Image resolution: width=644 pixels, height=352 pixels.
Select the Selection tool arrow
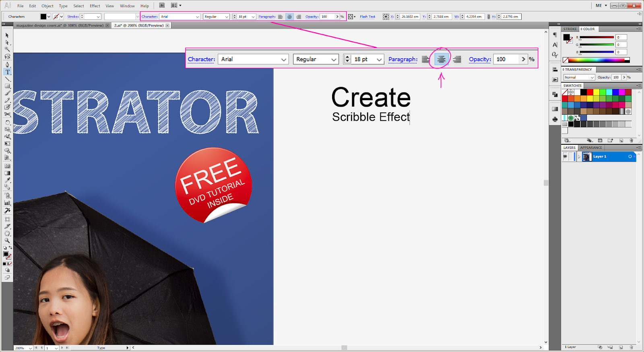tap(7, 35)
